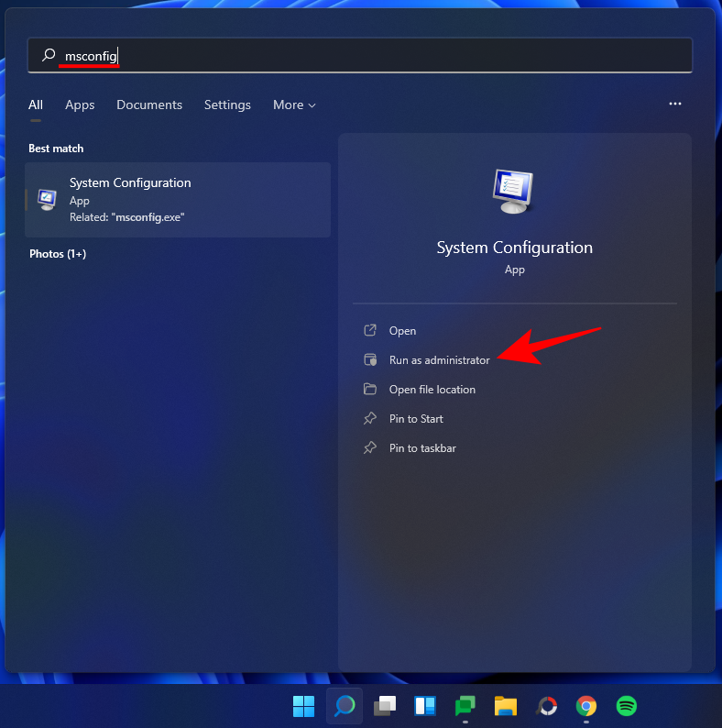Open Google Chat from the taskbar
Screen dimensions: 722x728
tap(465, 706)
